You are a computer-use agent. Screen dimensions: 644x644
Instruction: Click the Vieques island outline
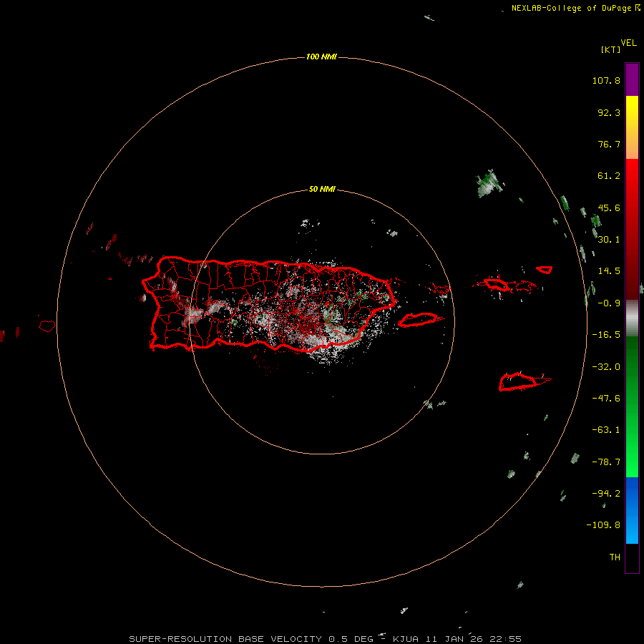click(x=419, y=320)
